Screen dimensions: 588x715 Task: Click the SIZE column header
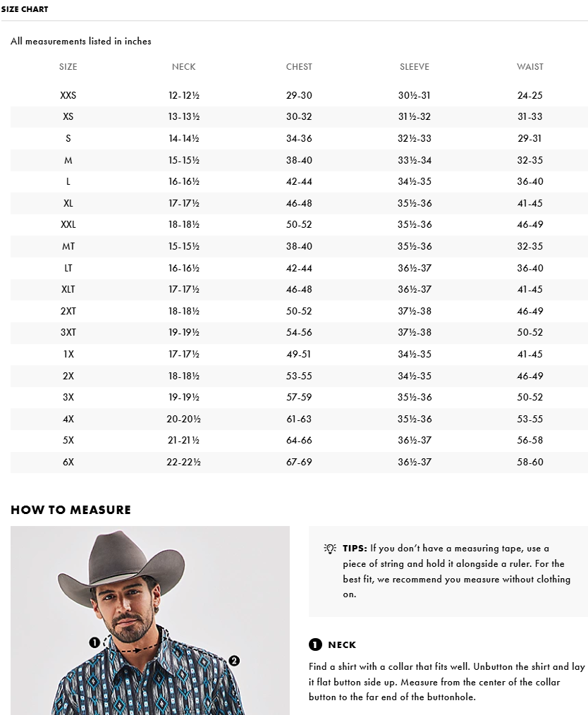click(x=68, y=67)
